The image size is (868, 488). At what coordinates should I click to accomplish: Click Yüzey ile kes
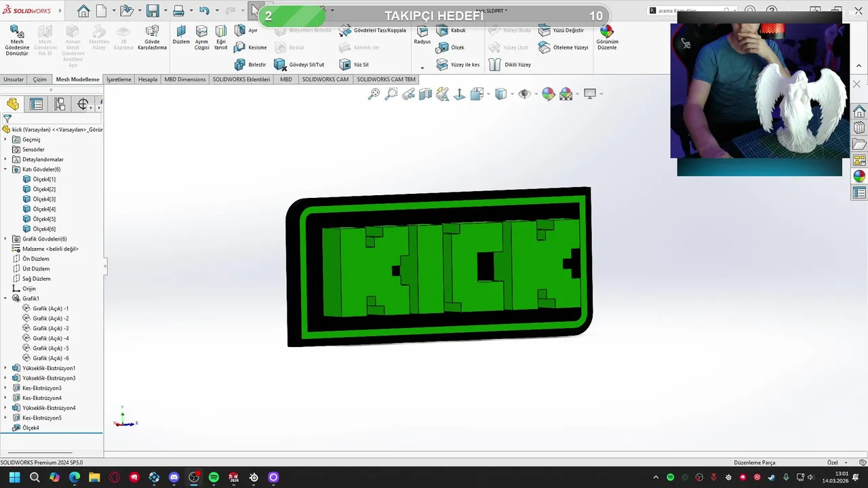[x=458, y=64]
